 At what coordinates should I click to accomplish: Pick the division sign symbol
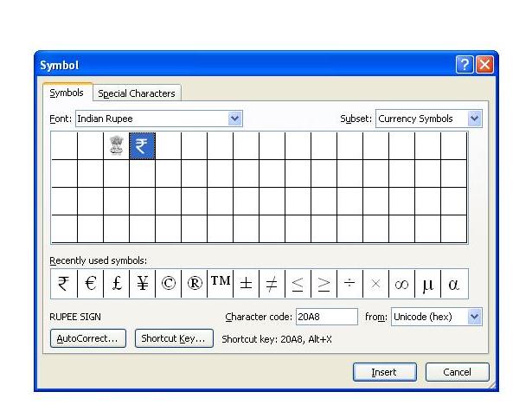click(349, 284)
